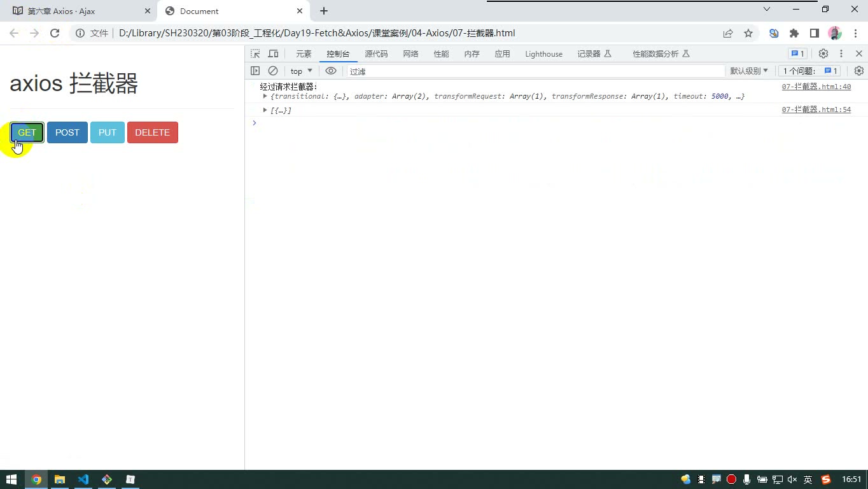The height and width of the screenshot is (489, 868).
Task: Open File Explorer from the taskbar
Action: pos(59,479)
